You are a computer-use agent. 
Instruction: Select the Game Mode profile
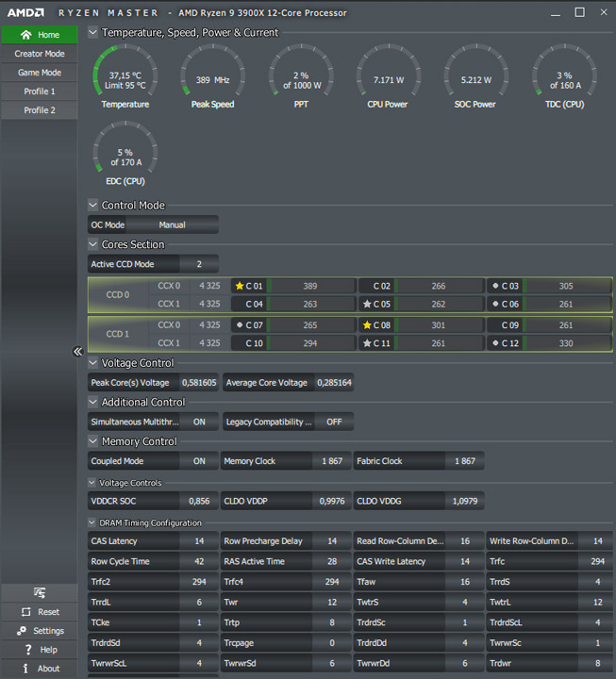[x=40, y=73]
